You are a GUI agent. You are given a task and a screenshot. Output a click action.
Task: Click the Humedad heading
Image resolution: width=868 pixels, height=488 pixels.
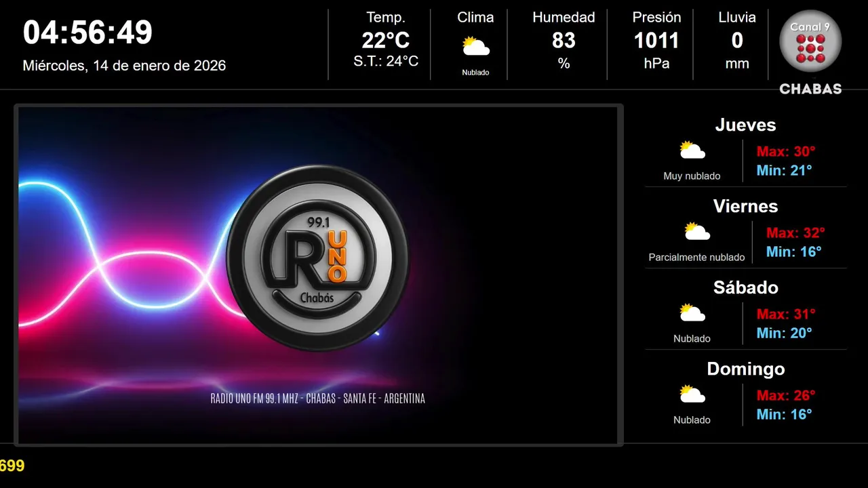[564, 18]
